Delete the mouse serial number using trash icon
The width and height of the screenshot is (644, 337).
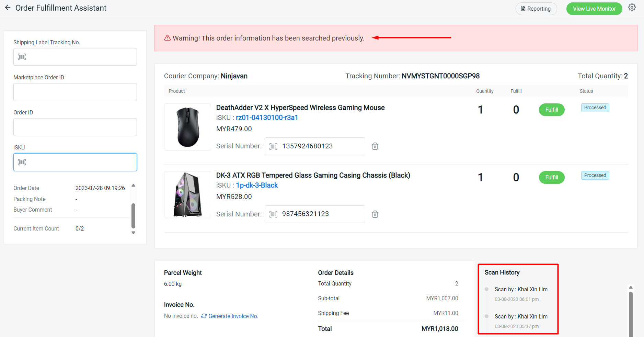point(375,146)
